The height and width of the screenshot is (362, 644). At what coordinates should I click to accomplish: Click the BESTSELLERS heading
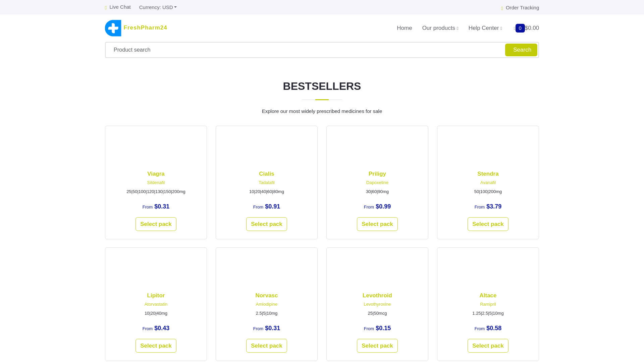coord(322,86)
